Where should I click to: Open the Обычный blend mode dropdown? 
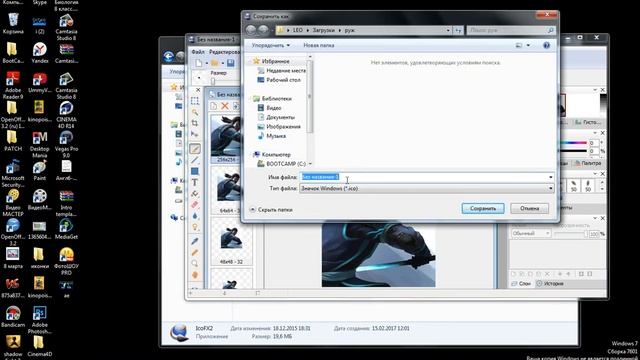coord(531,233)
